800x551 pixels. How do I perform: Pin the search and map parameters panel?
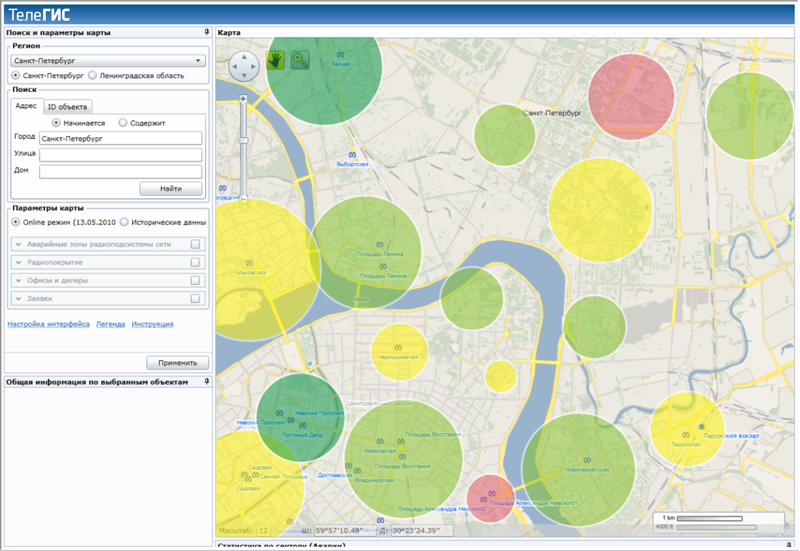click(x=206, y=32)
